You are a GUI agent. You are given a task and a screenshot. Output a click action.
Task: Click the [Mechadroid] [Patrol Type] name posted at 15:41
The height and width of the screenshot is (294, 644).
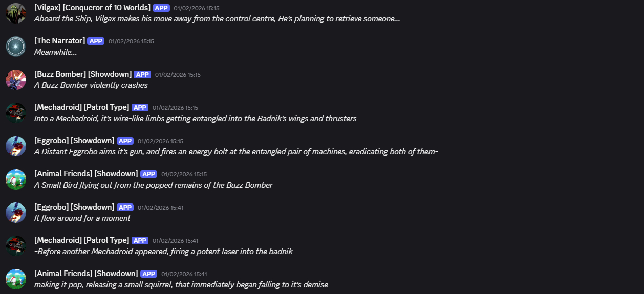(81, 240)
